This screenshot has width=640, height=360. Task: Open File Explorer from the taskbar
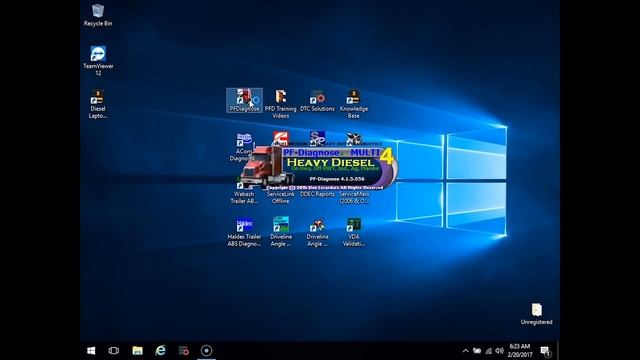(x=138, y=351)
